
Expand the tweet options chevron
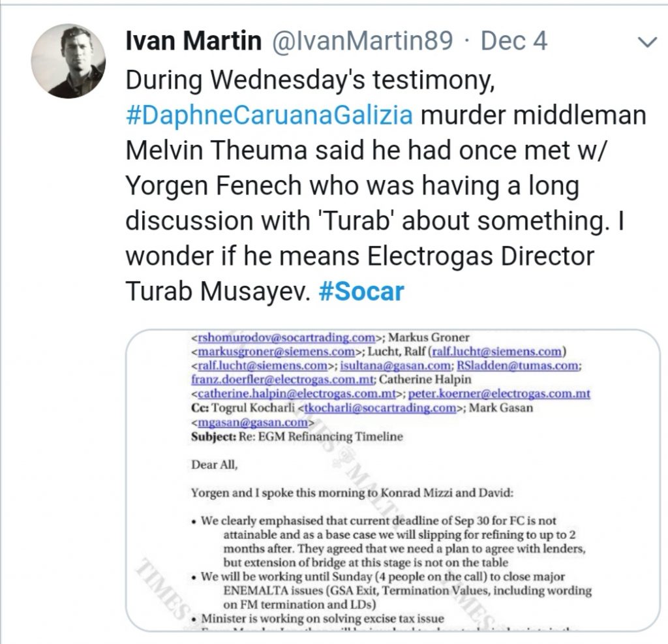pyautogui.click(x=646, y=42)
